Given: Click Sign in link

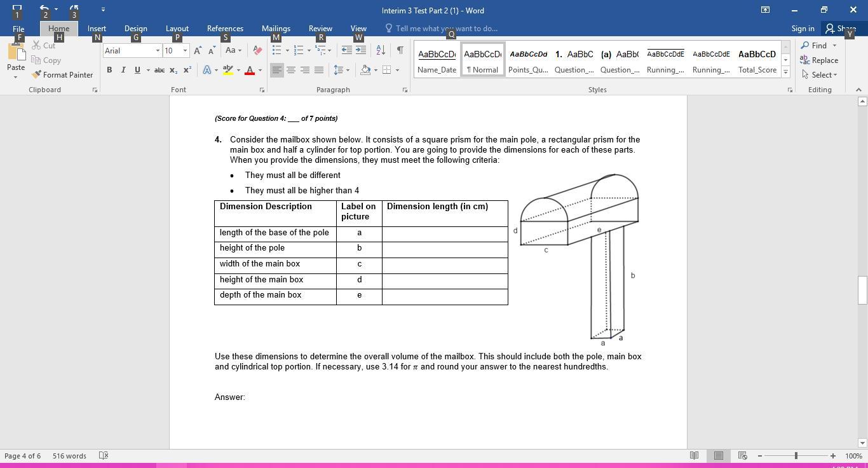Looking at the screenshot, I should [x=803, y=29].
